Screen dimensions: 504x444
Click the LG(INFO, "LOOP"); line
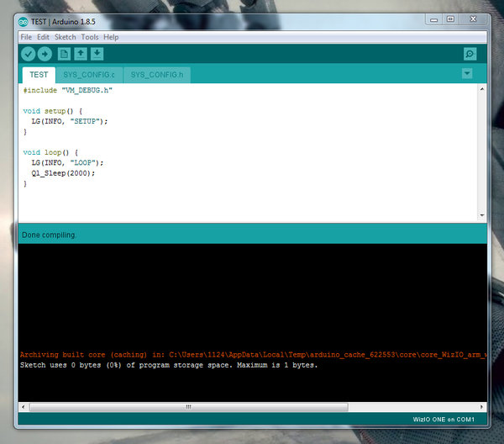67,163
